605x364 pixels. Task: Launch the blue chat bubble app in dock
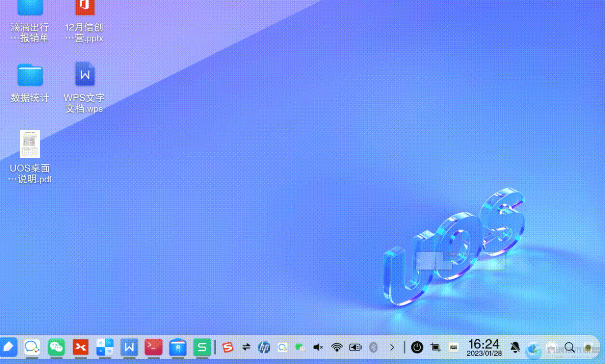(32, 347)
